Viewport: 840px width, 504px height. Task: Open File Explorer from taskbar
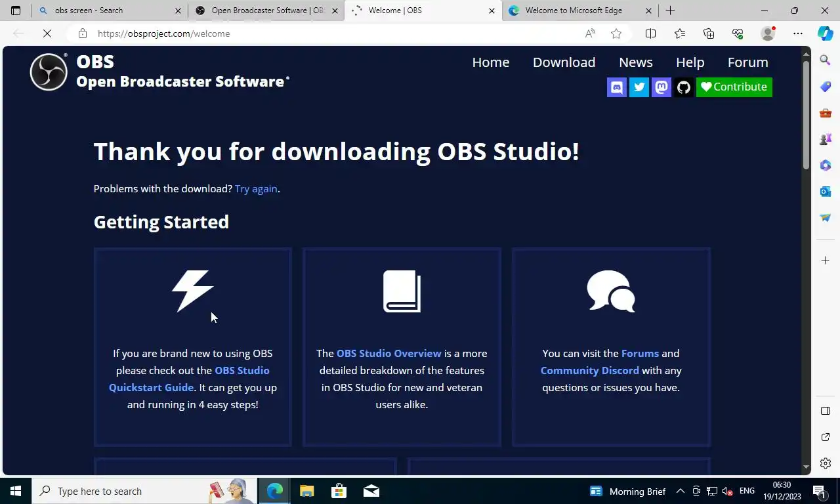(307, 491)
